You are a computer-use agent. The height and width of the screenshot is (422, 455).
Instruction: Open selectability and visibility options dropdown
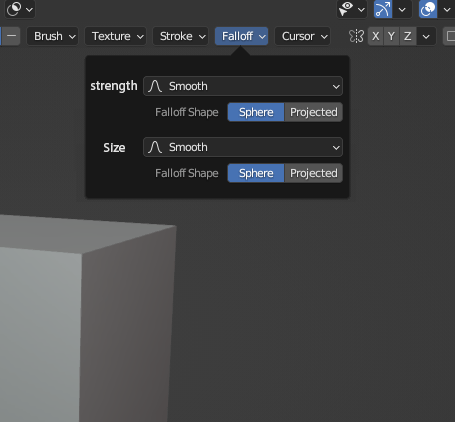(352, 9)
